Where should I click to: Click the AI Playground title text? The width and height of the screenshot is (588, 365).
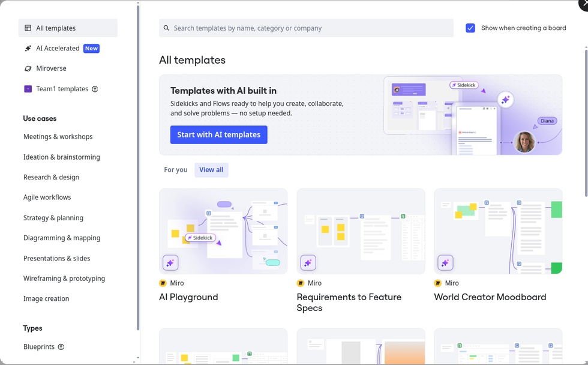coord(188,297)
